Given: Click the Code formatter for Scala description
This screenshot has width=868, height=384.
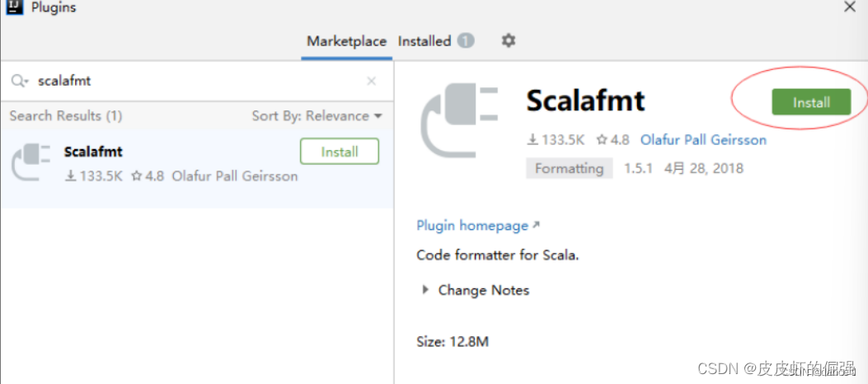Looking at the screenshot, I should tap(498, 255).
